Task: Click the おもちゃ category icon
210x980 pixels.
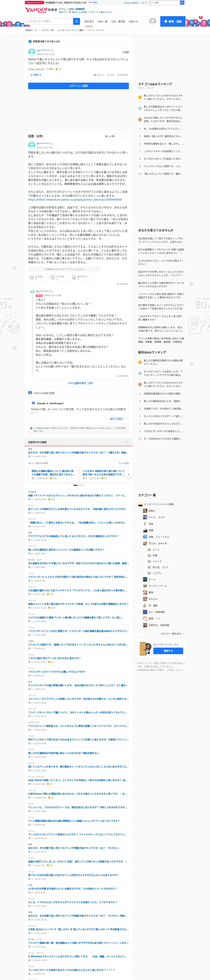Action: (x=145, y=599)
